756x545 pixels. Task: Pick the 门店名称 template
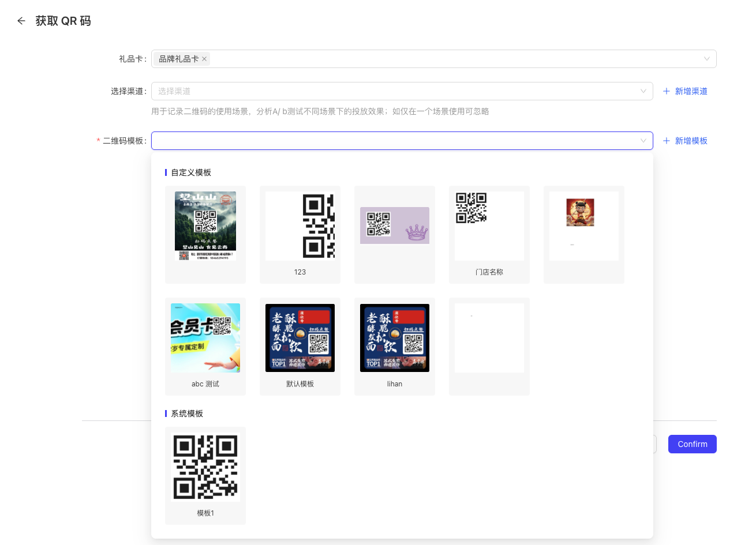(489, 226)
